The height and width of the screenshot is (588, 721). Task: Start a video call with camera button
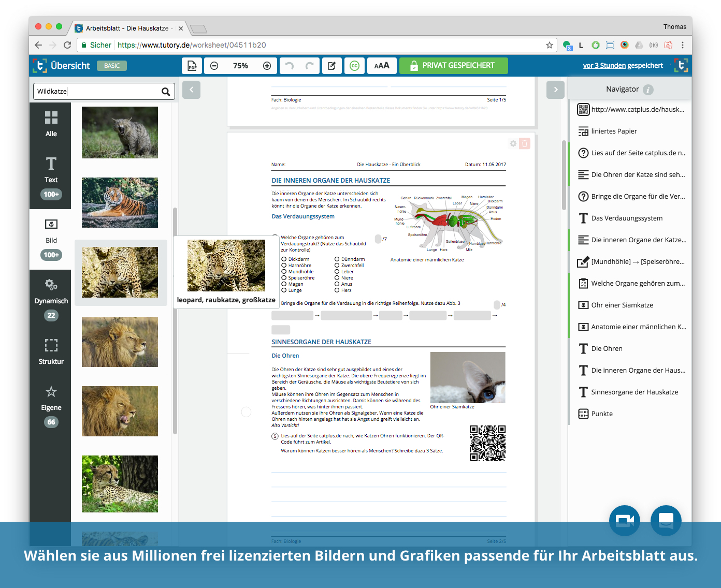[x=625, y=521]
